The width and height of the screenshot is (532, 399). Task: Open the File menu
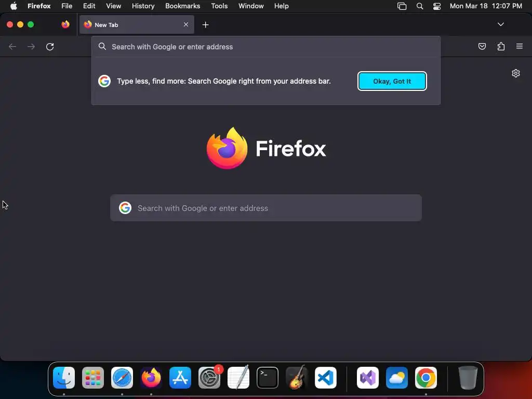click(67, 6)
